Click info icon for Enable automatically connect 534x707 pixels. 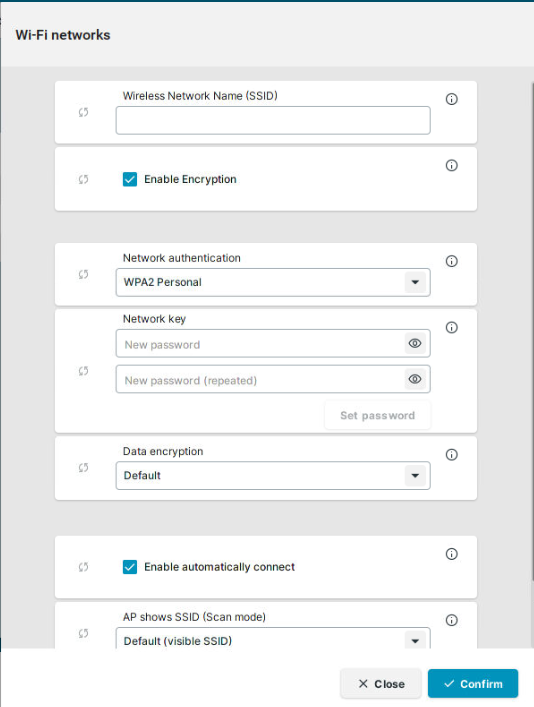pos(451,554)
